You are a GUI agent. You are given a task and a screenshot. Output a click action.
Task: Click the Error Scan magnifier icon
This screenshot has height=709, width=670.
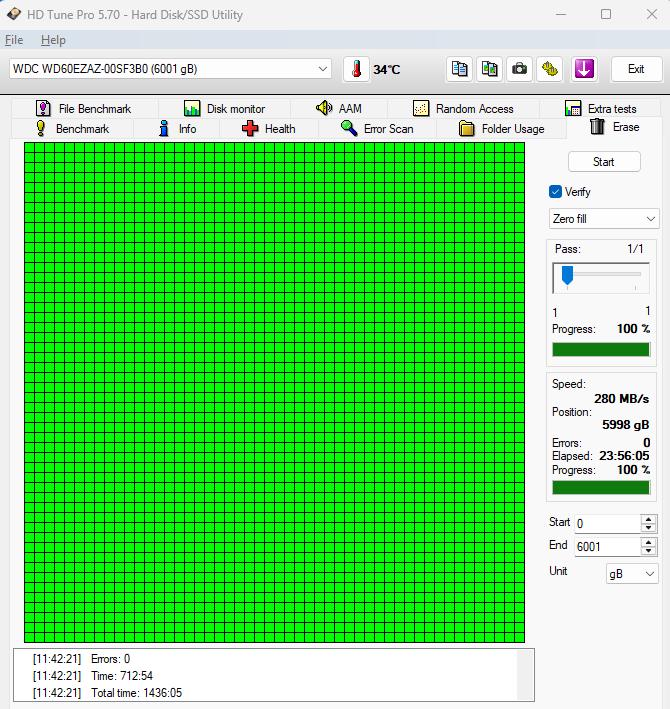coord(349,128)
